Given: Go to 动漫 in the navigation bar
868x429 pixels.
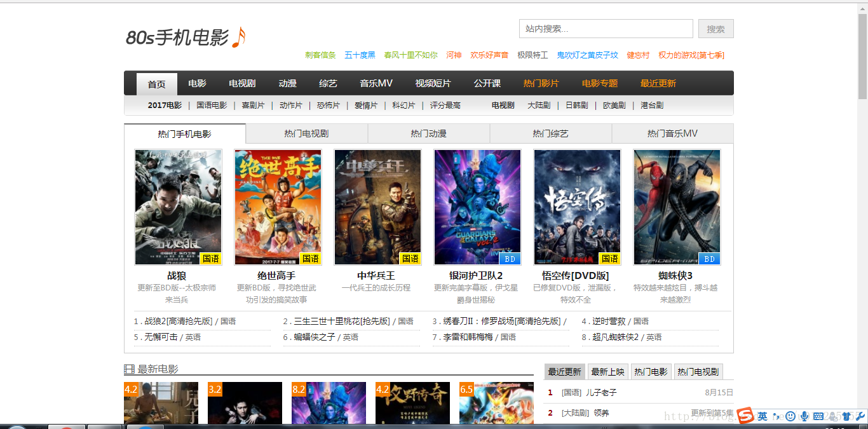Looking at the screenshot, I should (287, 83).
